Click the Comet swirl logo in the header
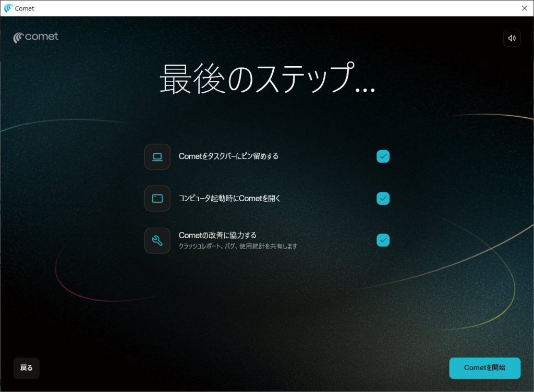The width and height of the screenshot is (534, 392). pos(18,38)
